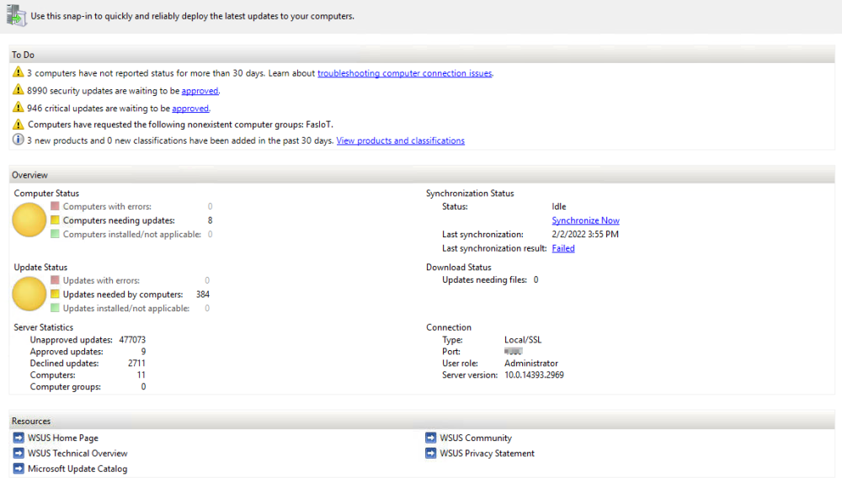Click the Update Status yellow pie chart
This screenshot has height=504, width=842.
coord(29,294)
